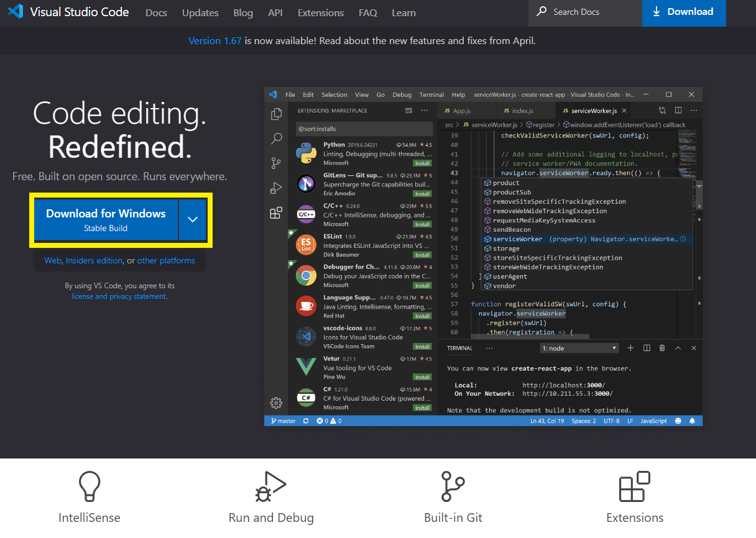Select serviceWorker suggestion in autocomplete list
Viewport: 756px width, 538px height.
pyautogui.click(x=586, y=239)
